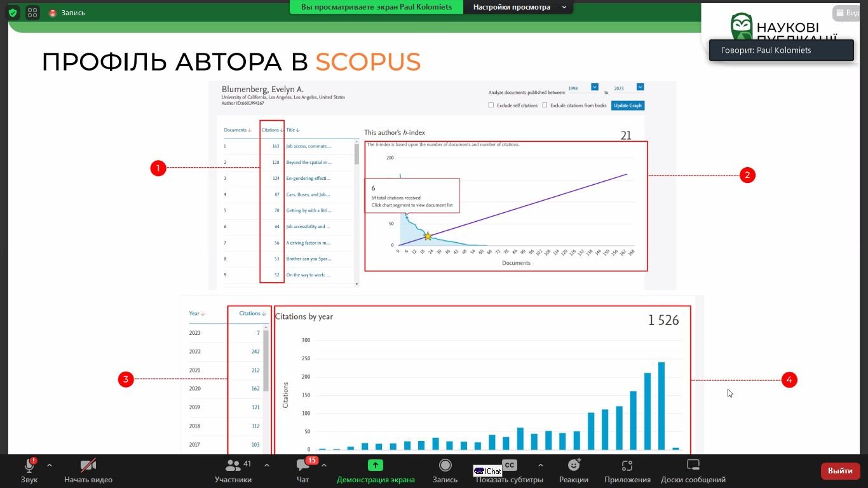
Task: Sort by Citations header in documents table
Action: pos(273,130)
